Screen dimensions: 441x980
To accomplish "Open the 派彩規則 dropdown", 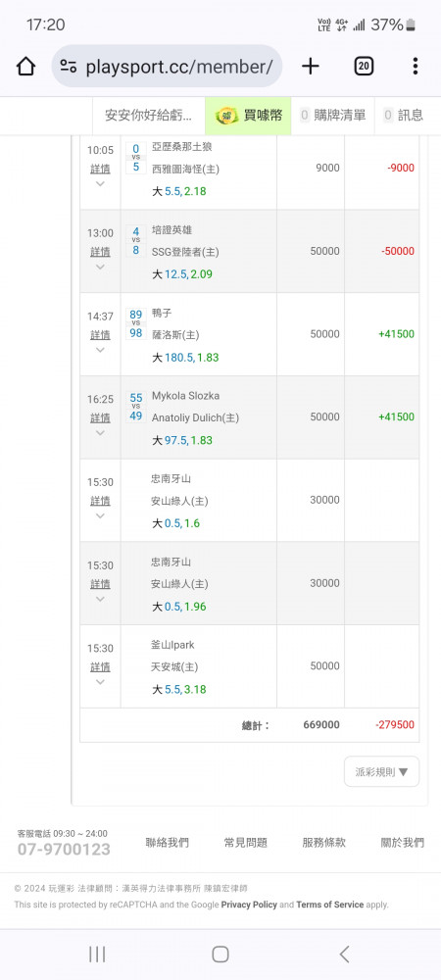I will click(381, 772).
